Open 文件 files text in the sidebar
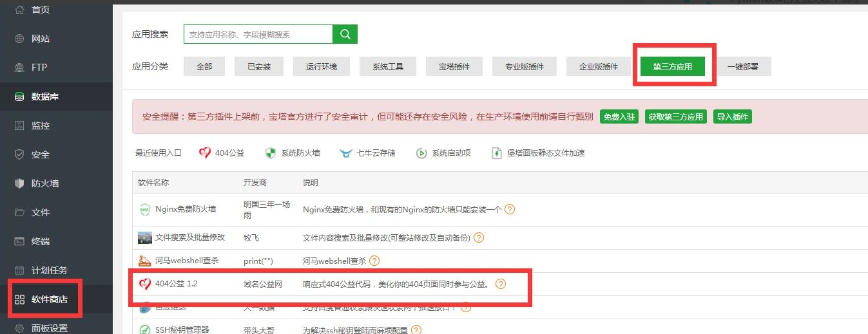 click(x=40, y=212)
